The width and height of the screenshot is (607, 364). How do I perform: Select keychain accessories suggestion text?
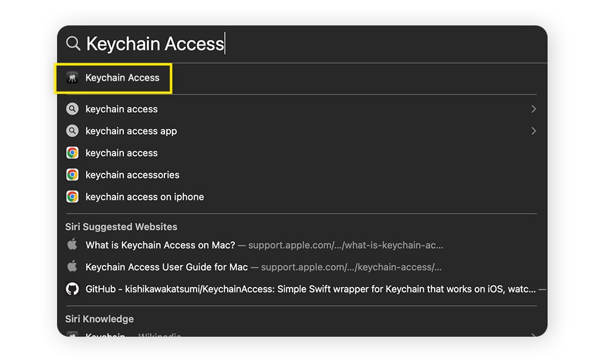pyautogui.click(x=132, y=175)
